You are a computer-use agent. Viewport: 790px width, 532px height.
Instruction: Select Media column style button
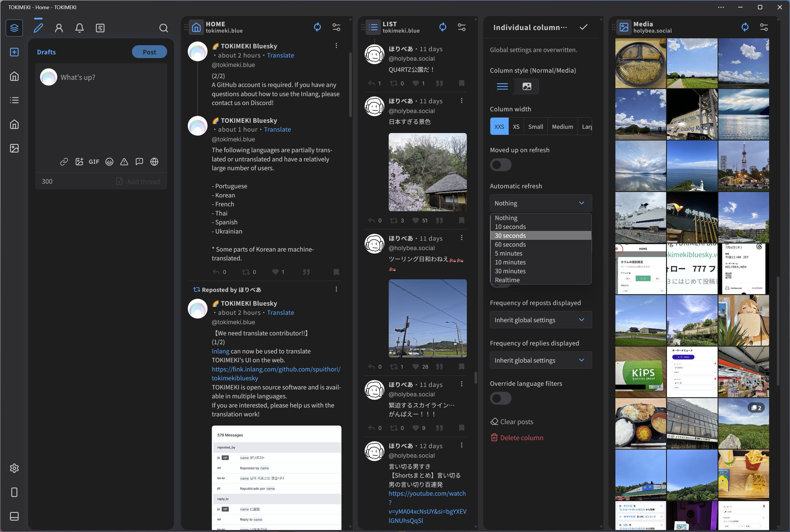pos(527,86)
